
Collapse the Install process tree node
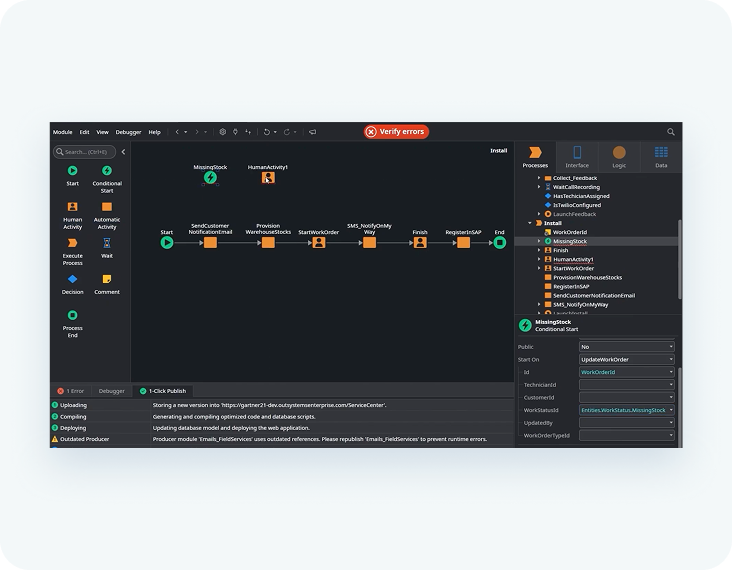click(x=529, y=223)
